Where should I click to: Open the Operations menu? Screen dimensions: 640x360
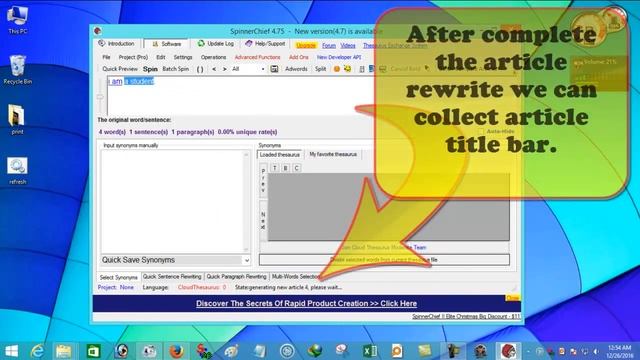coord(213,57)
